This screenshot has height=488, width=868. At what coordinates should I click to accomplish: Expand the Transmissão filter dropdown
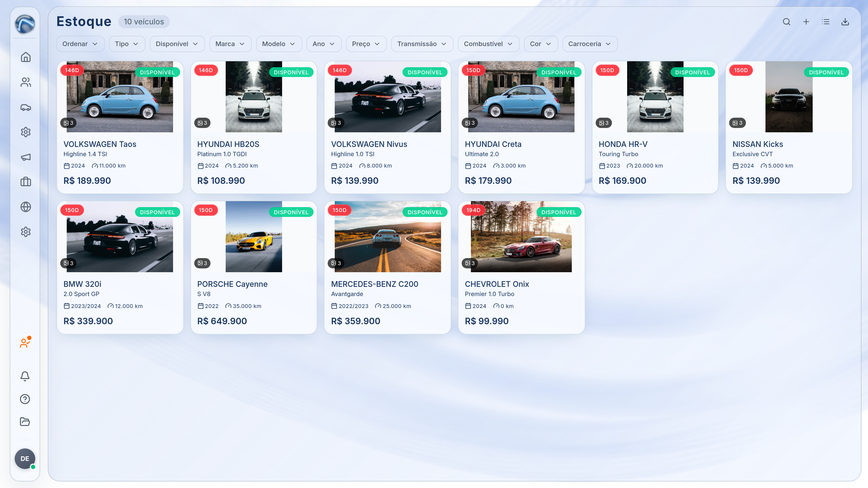[x=422, y=44]
